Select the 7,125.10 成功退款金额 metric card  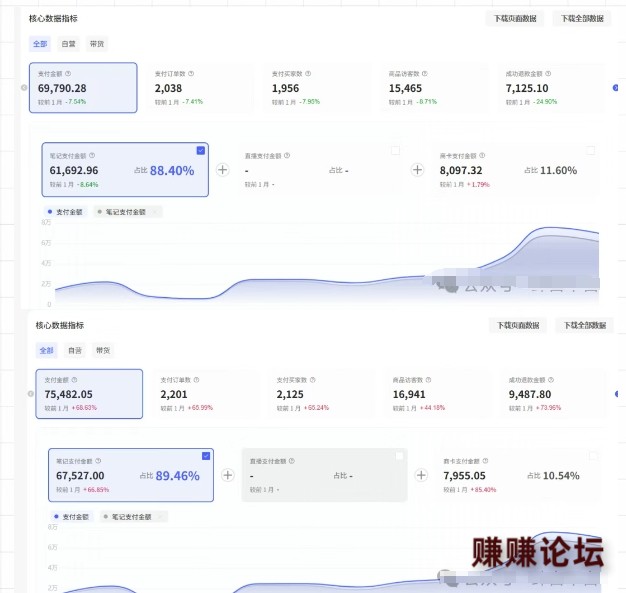point(551,88)
